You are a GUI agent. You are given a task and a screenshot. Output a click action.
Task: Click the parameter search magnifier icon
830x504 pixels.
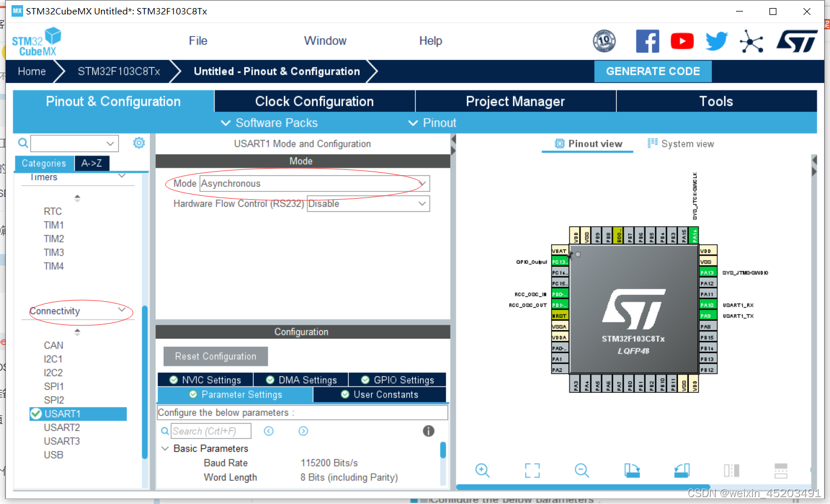click(165, 431)
